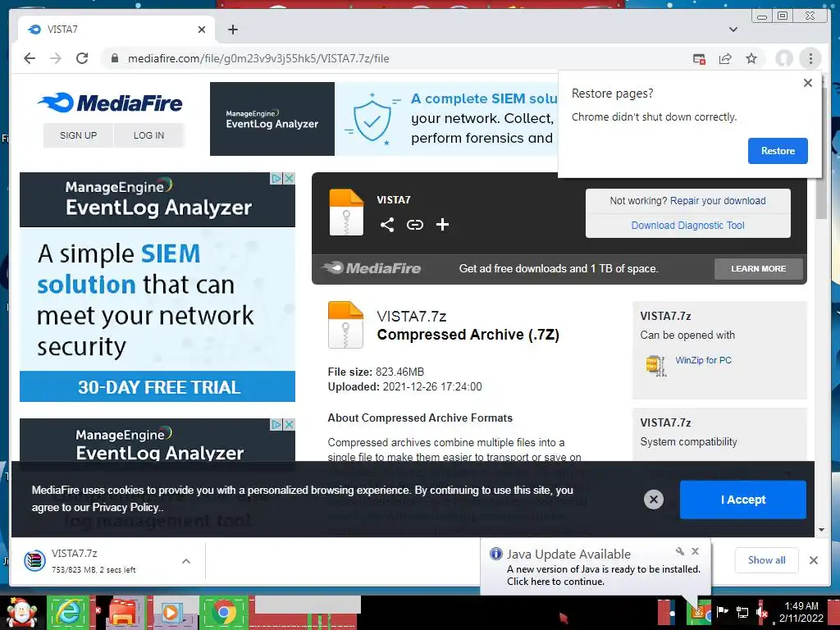Image resolution: width=840 pixels, height=630 pixels.
Task: Open Download Diagnostic Tool link
Action: pyautogui.click(x=688, y=226)
